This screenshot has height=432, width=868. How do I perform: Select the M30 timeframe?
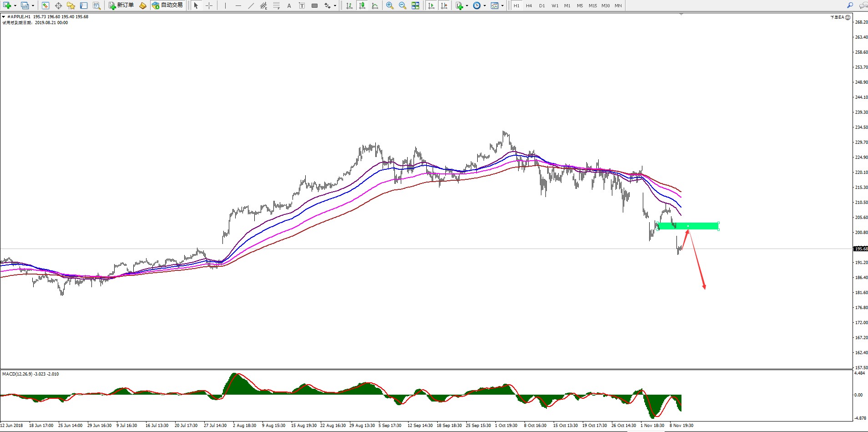click(x=606, y=5)
